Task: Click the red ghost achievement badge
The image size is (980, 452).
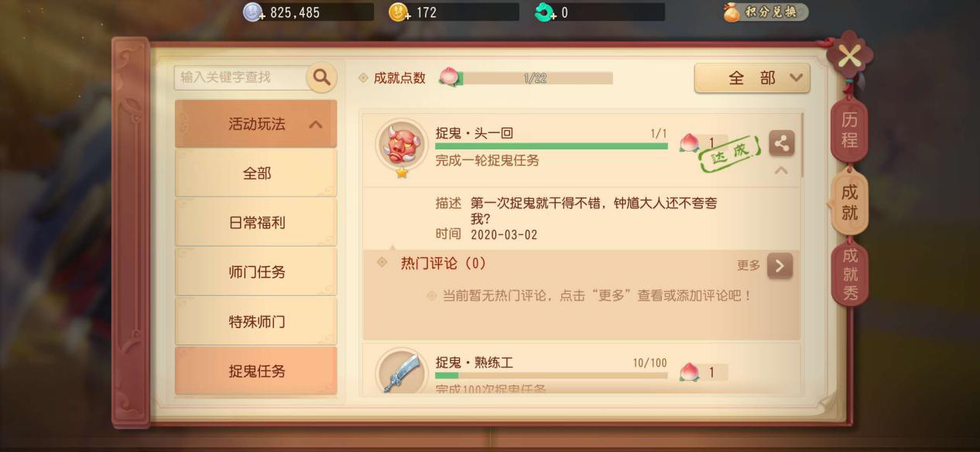Action: pyautogui.click(x=402, y=146)
